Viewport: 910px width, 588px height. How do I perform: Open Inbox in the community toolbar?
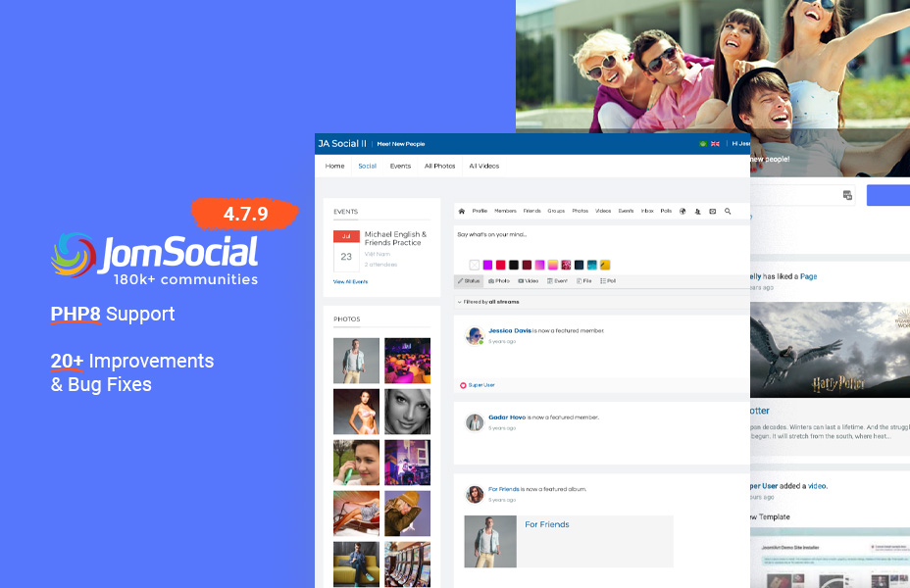click(647, 211)
